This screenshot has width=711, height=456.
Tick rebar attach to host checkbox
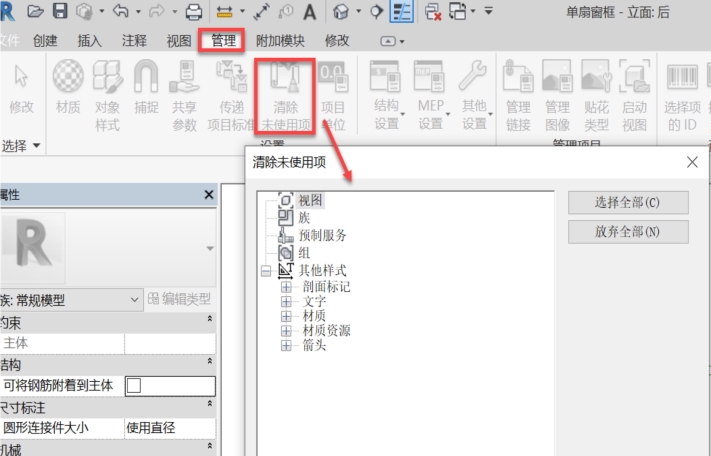tap(134, 386)
